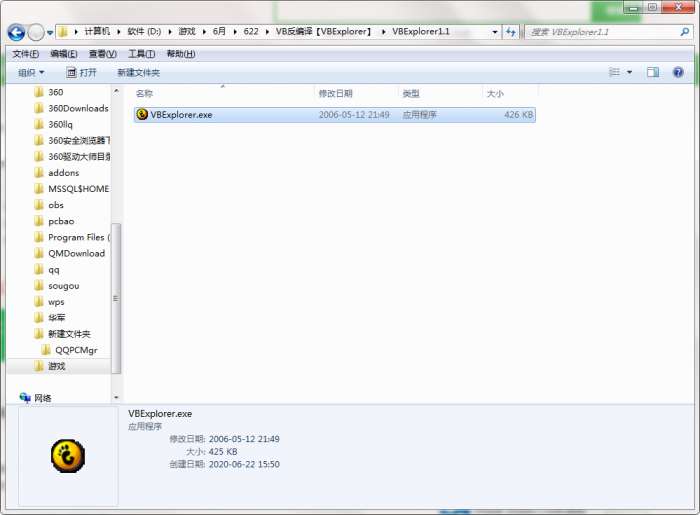The width and height of the screenshot is (700, 515).
Task: Open the recent locations dropdown arrow
Action: 50,33
